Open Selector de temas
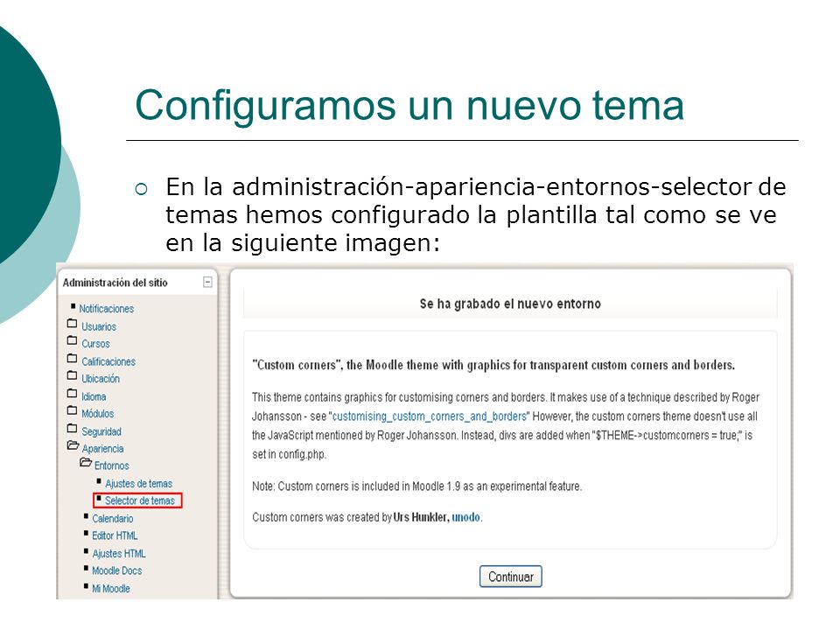 [139, 500]
